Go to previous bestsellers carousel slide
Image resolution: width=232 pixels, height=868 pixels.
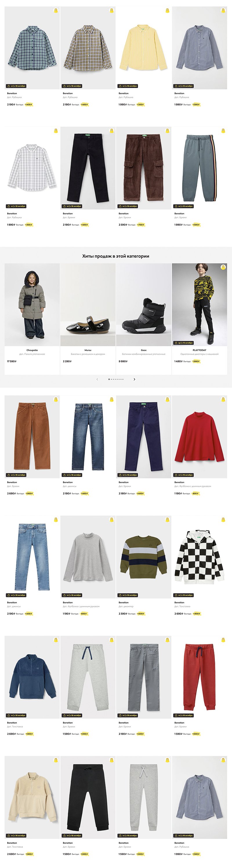(97, 379)
